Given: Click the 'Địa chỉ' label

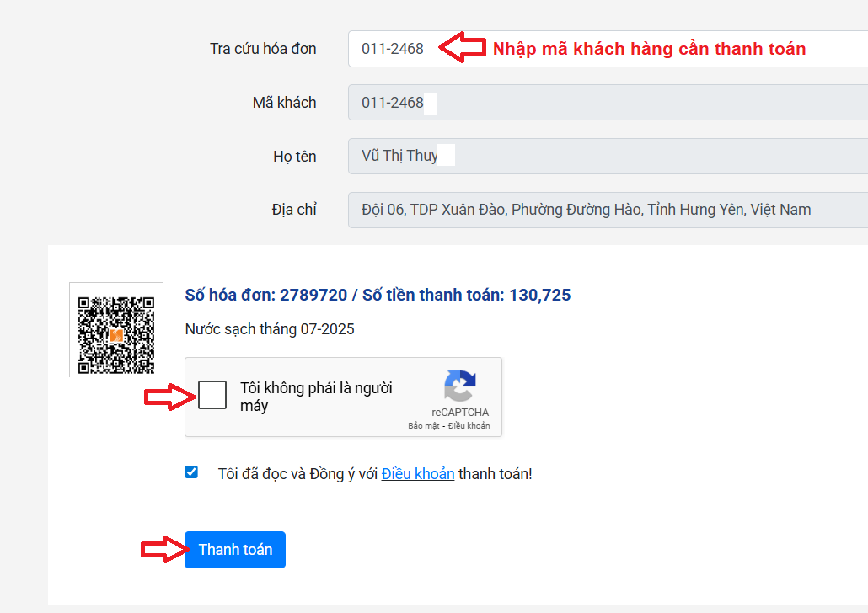Looking at the screenshot, I should pyautogui.click(x=294, y=210).
